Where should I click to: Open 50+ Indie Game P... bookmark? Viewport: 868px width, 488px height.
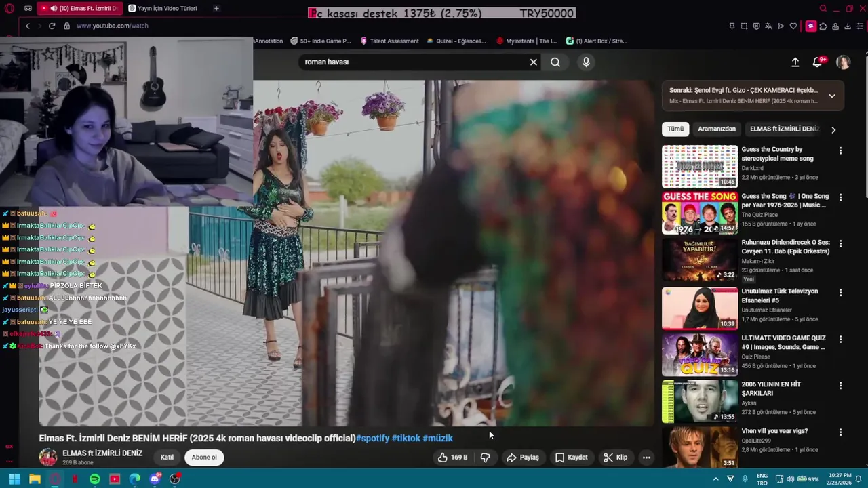321,41
